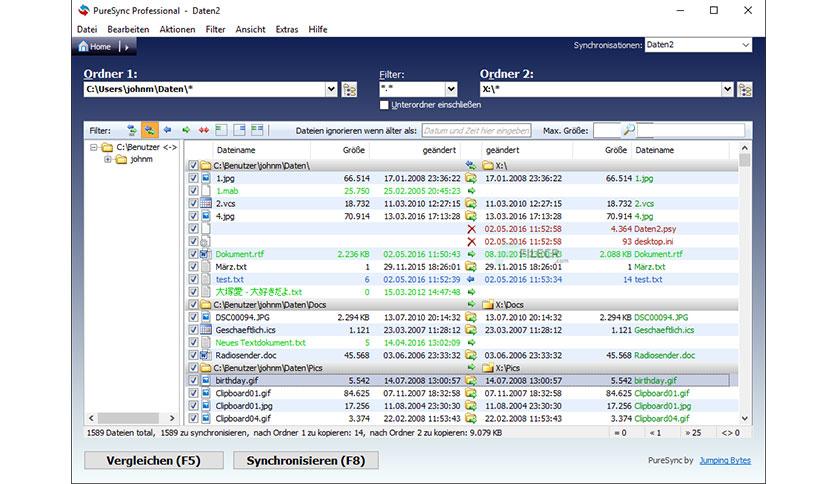
Task: Click the green right-arrow filter icon
Action: point(186,130)
